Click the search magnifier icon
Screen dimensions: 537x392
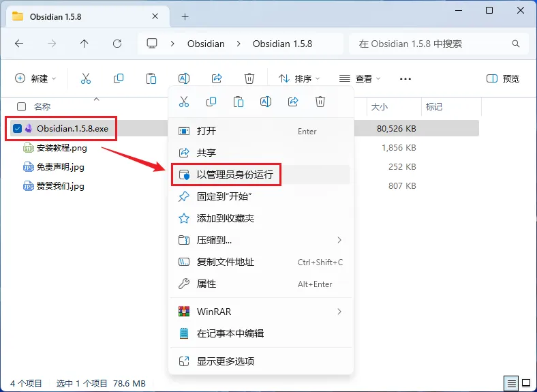[x=516, y=44]
